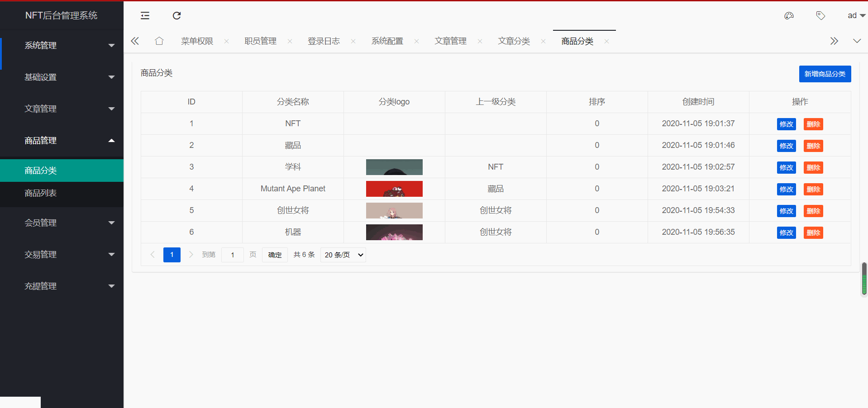Expand the 系统管理 sidebar menu

(x=62, y=46)
